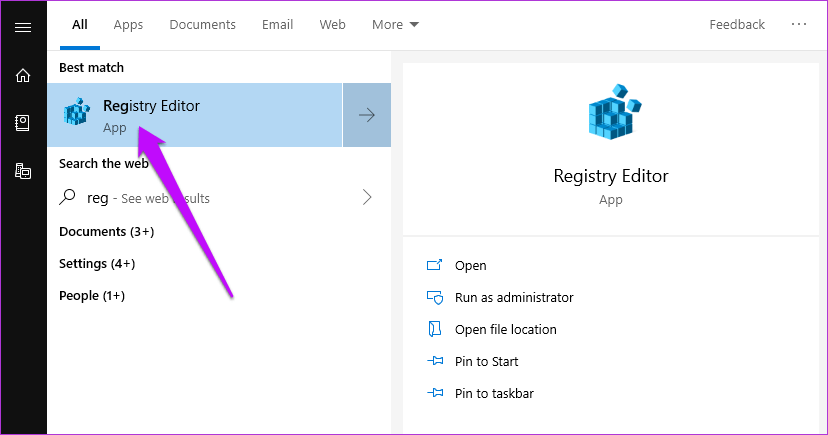
Task: Choose Open file location
Action: [505, 329]
